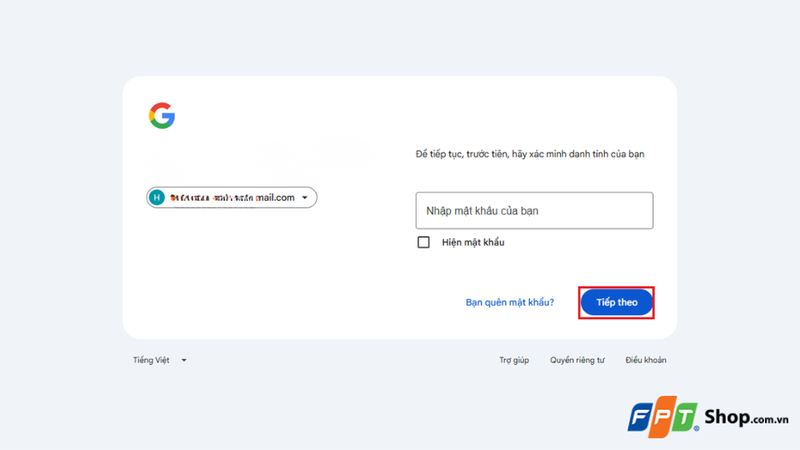Open the account switcher email chip

[232, 197]
